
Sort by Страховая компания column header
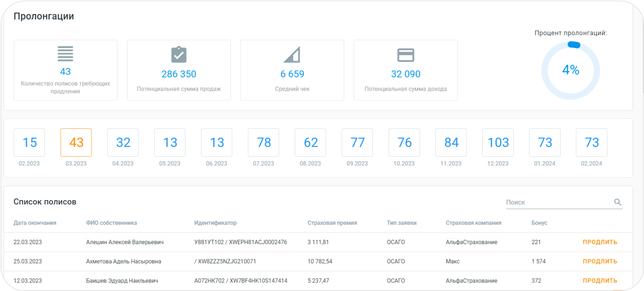tap(473, 223)
